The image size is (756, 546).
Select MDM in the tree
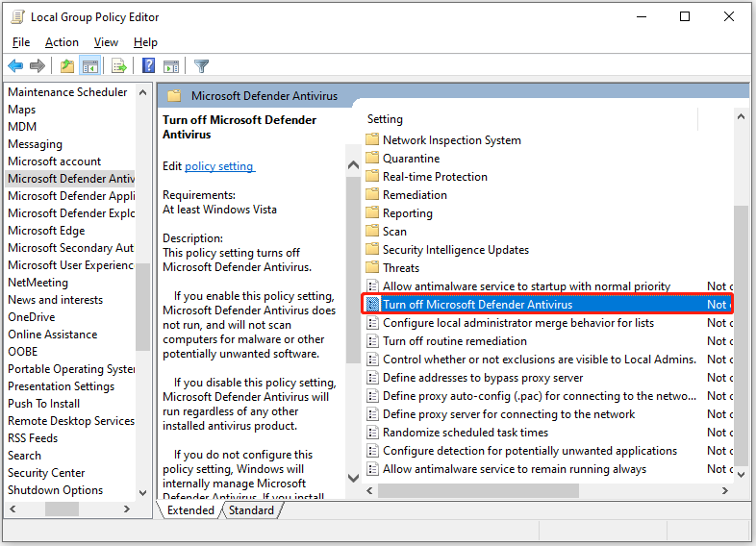[x=22, y=127]
